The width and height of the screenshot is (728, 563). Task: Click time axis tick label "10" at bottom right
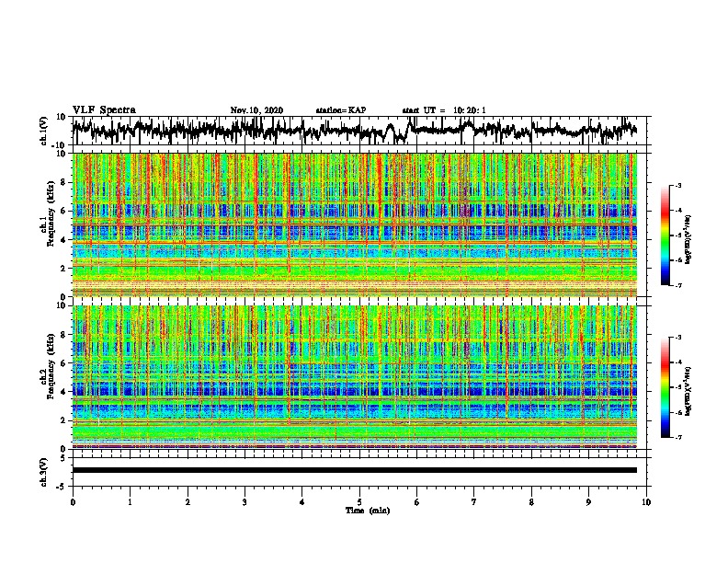click(646, 502)
